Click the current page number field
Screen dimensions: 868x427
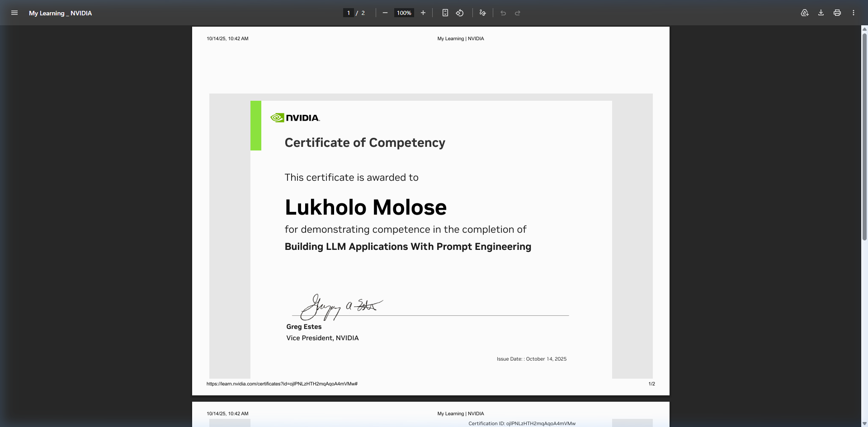point(348,13)
